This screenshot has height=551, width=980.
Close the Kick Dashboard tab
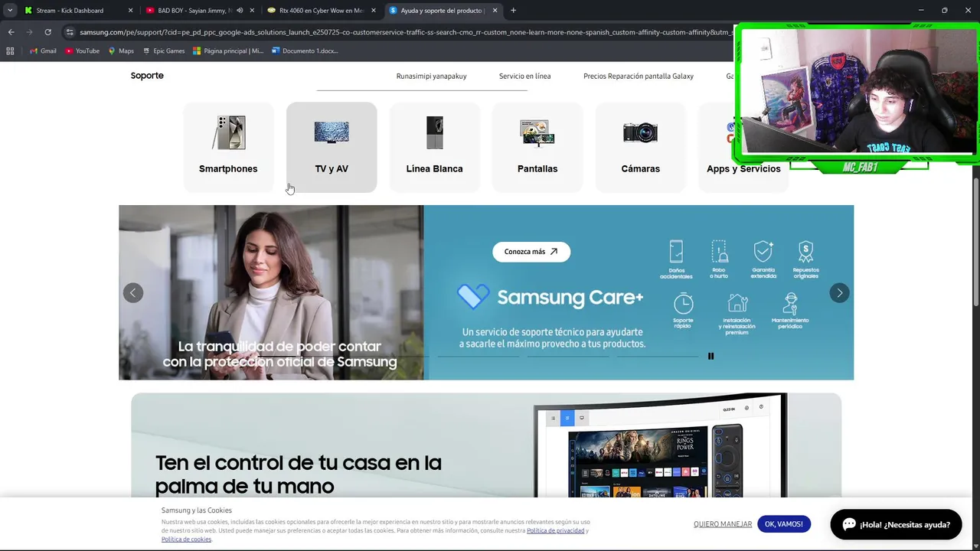tap(130, 11)
